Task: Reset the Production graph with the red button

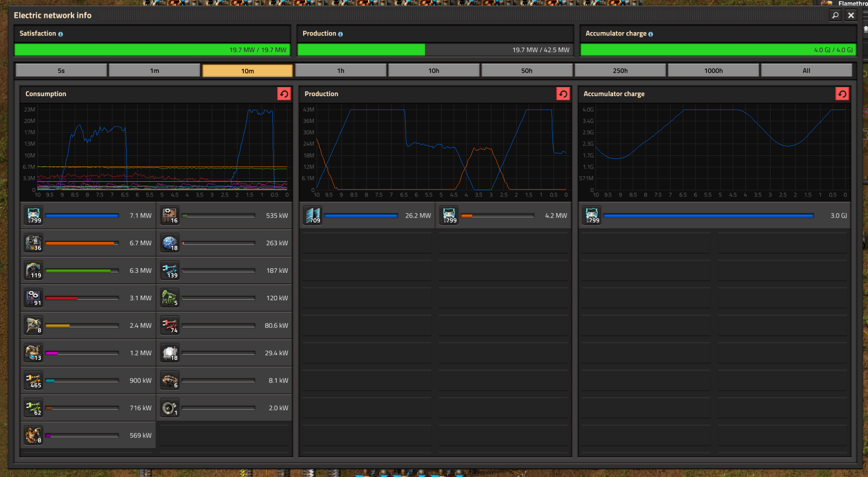Action: (563, 94)
